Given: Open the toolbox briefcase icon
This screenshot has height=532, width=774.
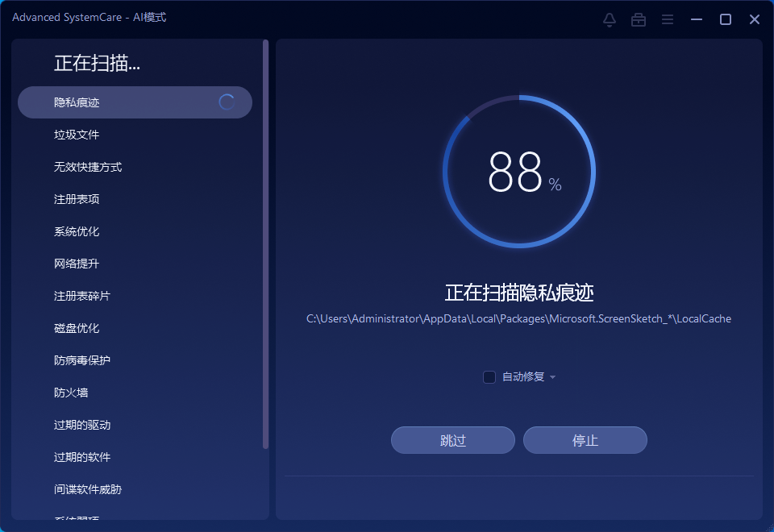Looking at the screenshot, I should tap(639, 19).
